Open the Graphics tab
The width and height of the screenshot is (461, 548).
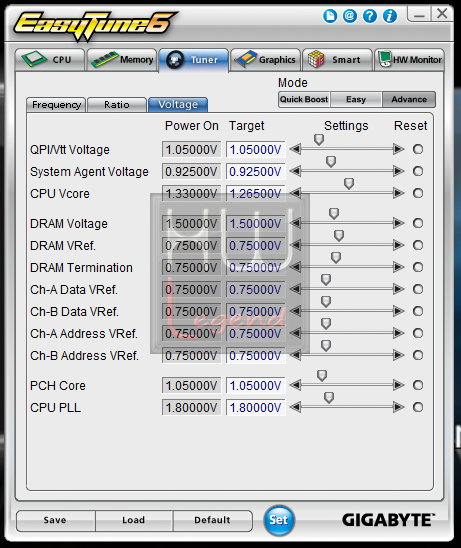pos(265,60)
